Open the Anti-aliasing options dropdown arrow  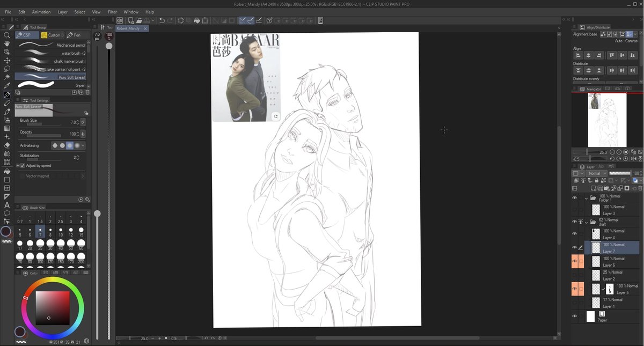83,145
